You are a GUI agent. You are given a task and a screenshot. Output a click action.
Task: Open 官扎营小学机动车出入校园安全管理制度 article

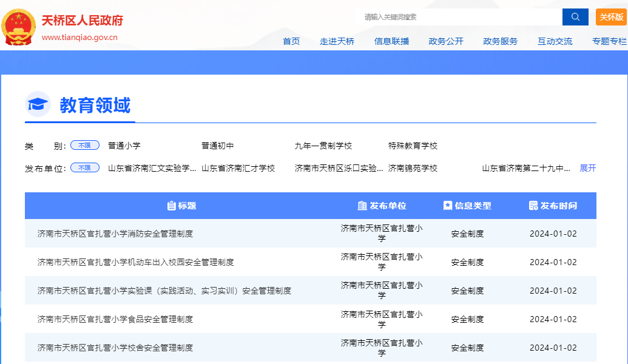136,262
